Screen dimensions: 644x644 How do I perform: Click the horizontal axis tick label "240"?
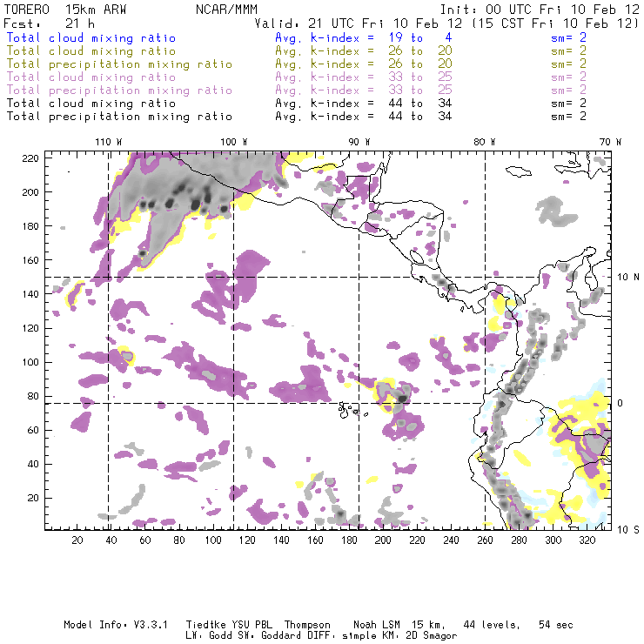point(451,540)
